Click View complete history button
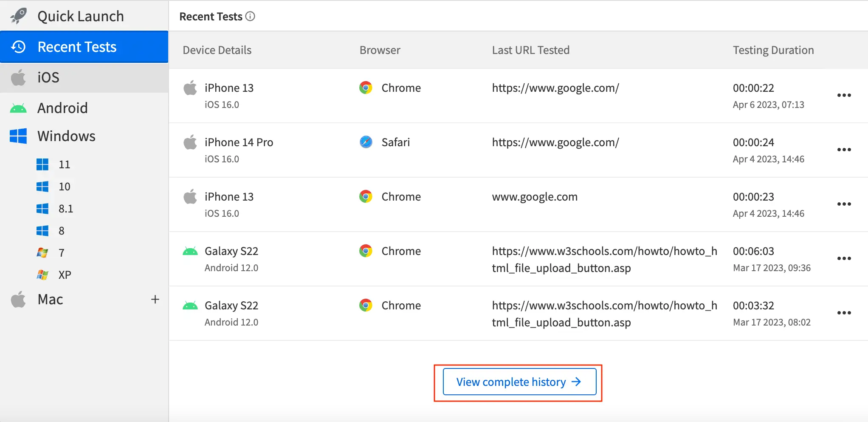The image size is (868, 422). pos(519,382)
